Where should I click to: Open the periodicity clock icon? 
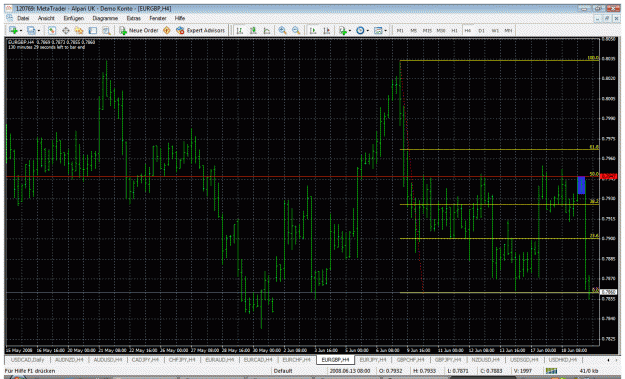point(360,30)
